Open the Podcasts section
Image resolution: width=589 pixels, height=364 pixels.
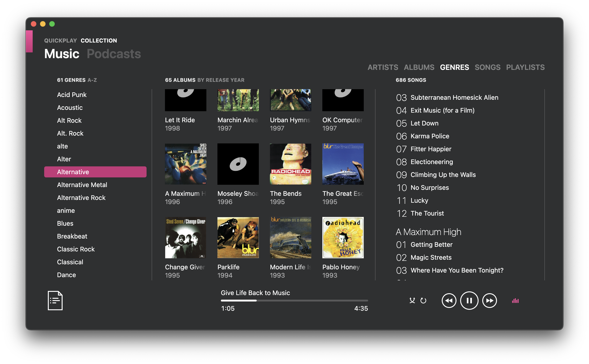click(114, 54)
